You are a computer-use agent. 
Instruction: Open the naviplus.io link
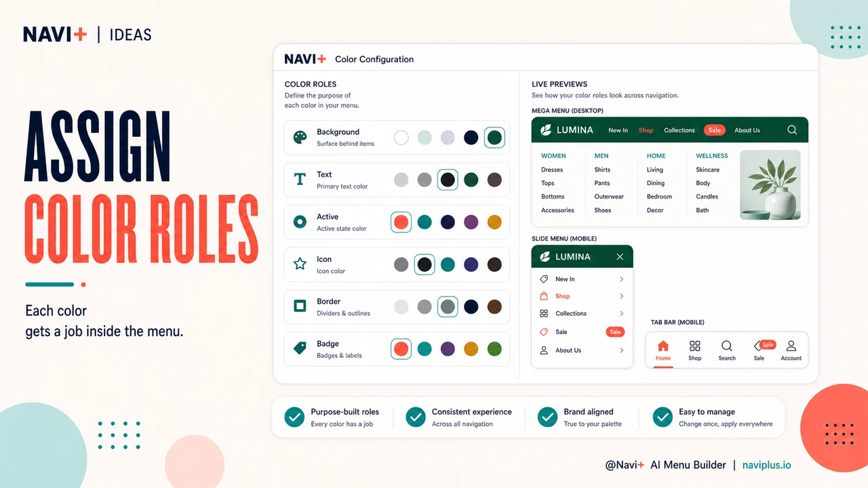coord(766,465)
